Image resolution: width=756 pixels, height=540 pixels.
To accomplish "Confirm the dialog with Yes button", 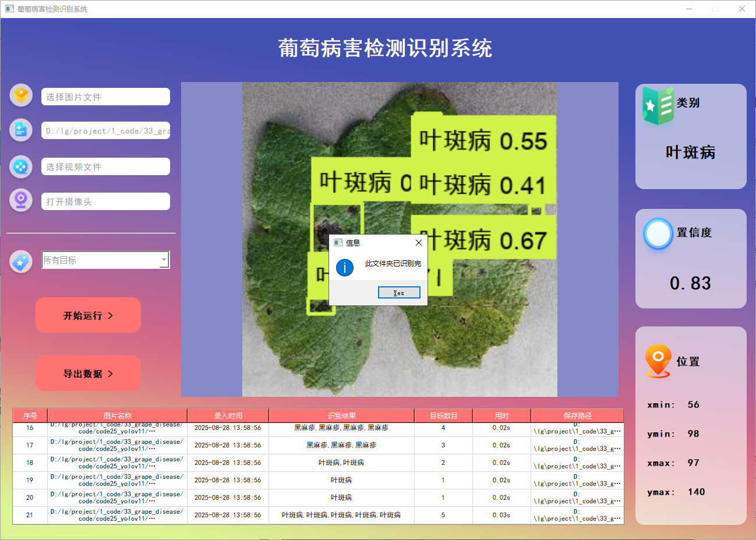I will pyautogui.click(x=399, y=293).
